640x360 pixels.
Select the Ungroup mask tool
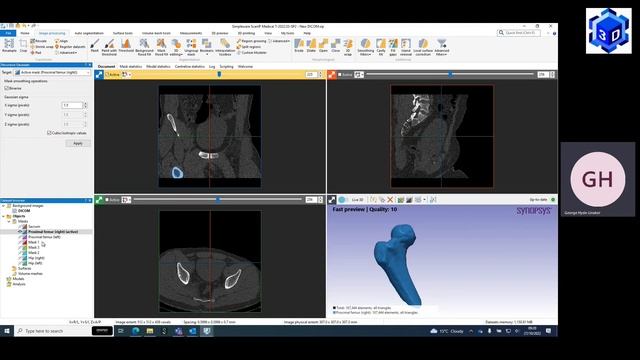click(x=191, y=47)
